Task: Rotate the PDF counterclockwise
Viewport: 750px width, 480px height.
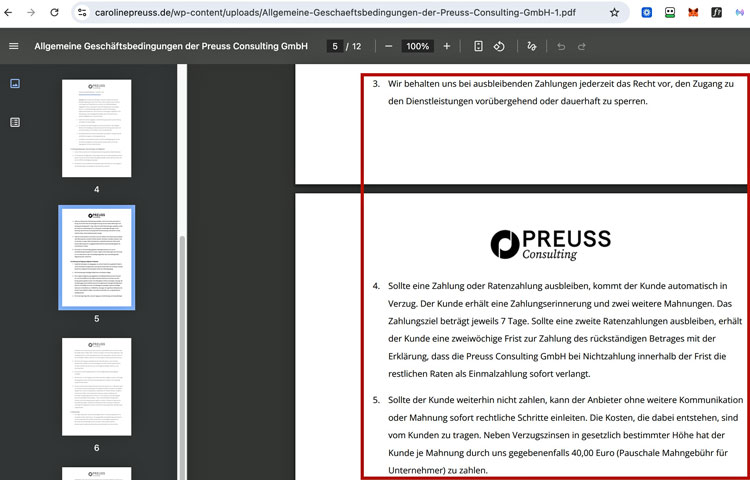Action: [x=499, y=46]
